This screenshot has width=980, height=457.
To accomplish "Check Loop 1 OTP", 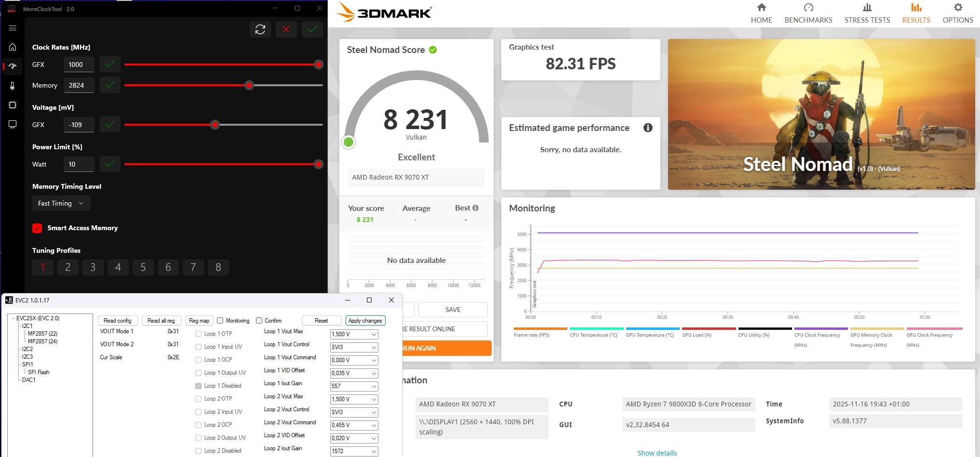I will click(x=198, y=334).
